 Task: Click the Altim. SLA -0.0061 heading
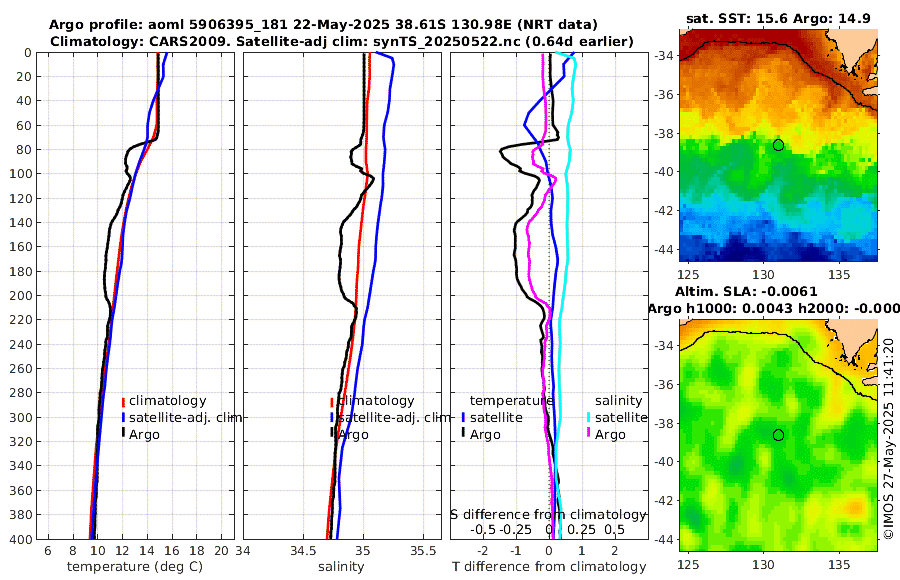(746, 292)
